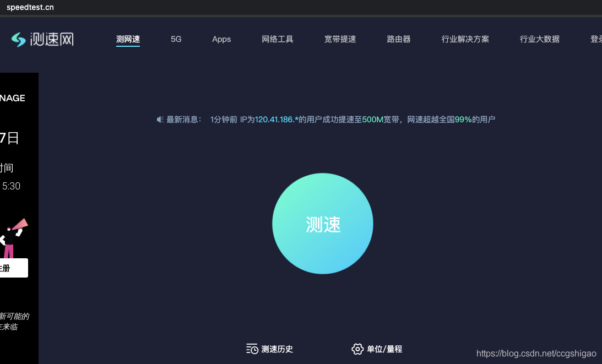Open the 网络工具 menu

277,39
